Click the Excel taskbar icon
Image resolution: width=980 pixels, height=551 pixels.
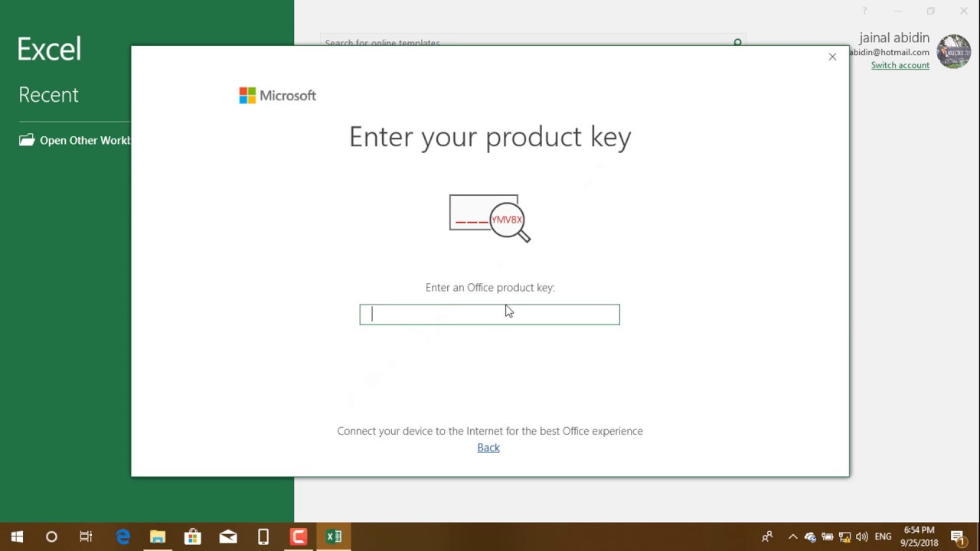[334, 536]
